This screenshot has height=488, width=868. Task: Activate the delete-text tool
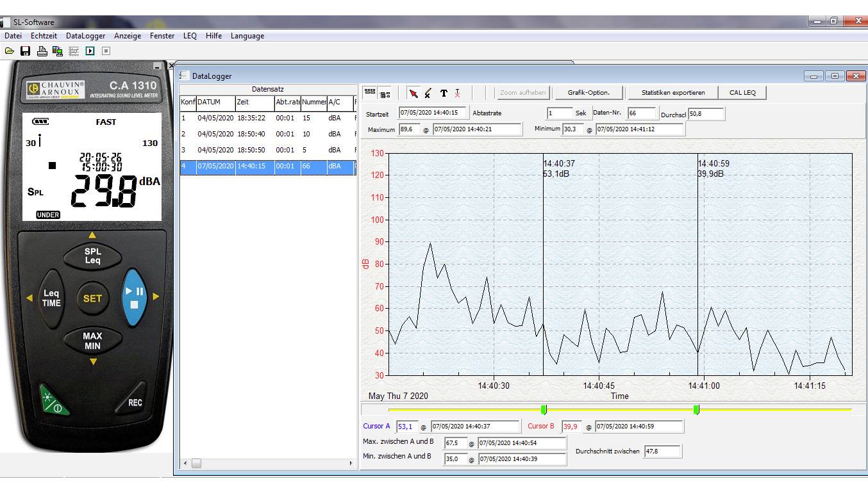click(x=458, y=93)
